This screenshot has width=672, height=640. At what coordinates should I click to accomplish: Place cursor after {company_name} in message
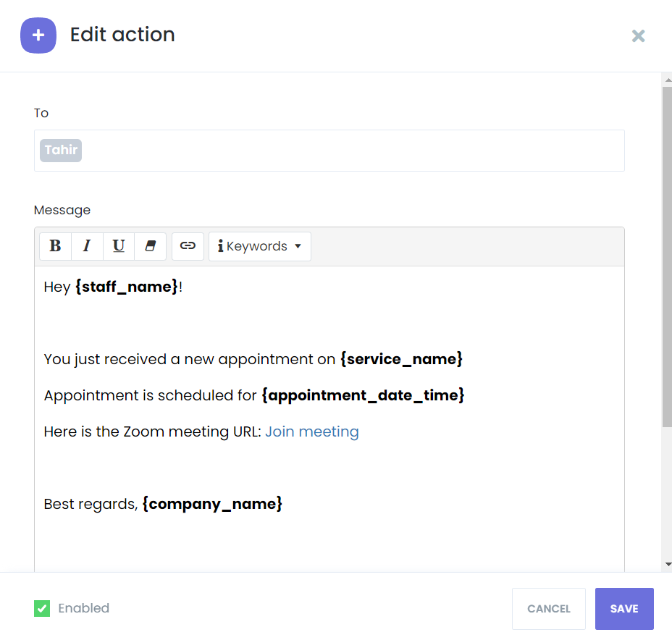pos(284,504)
